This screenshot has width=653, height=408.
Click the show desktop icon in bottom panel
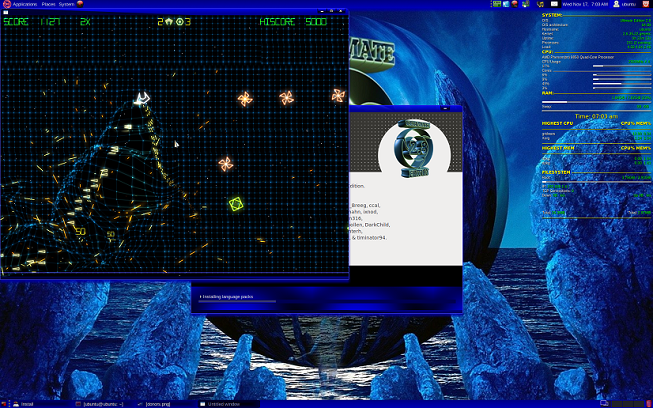[x=4, y=404]
